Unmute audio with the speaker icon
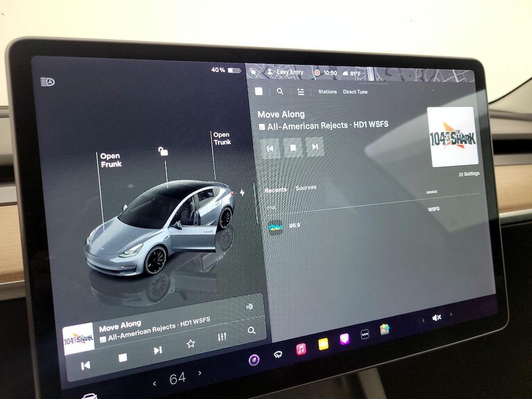Screen dimensions: 532x399 [x=436, y=317]
